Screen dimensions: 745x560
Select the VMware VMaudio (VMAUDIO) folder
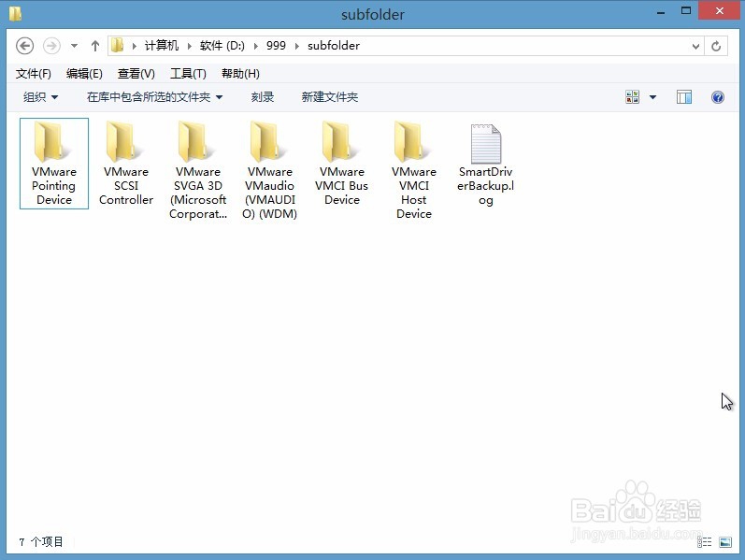click(270, 170)
